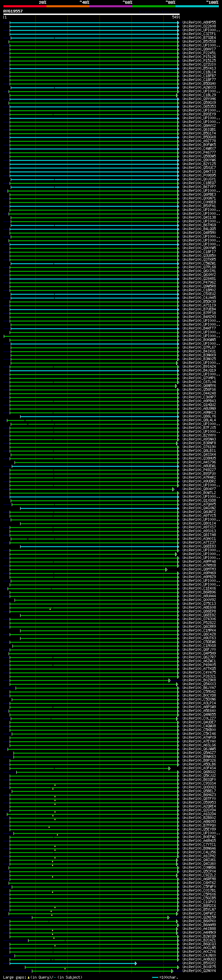Click the arrowhead on the C1BL29 alignment

pos(177,95)
